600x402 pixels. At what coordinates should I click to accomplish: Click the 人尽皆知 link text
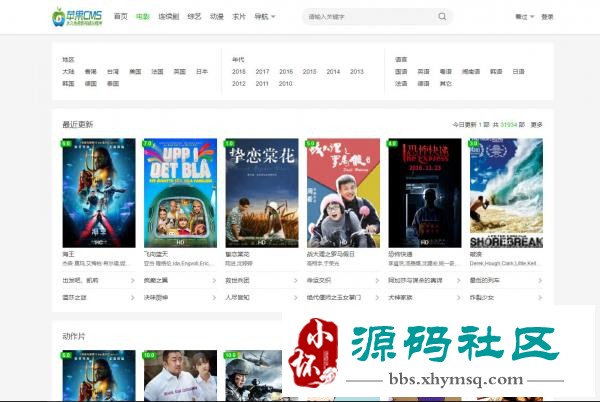tap(237, 297)
